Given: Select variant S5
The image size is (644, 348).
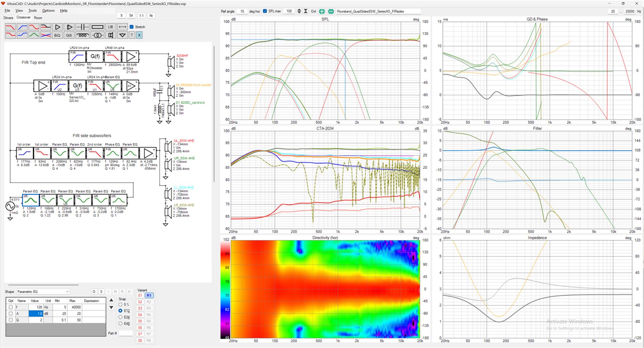Looking at the screenshot, I should (x=140, y=321).
